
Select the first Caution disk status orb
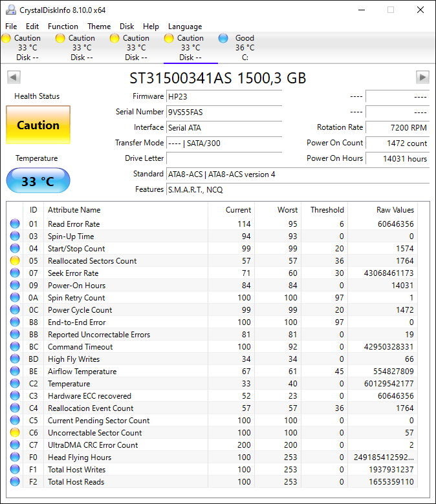(x=6, y=38)
